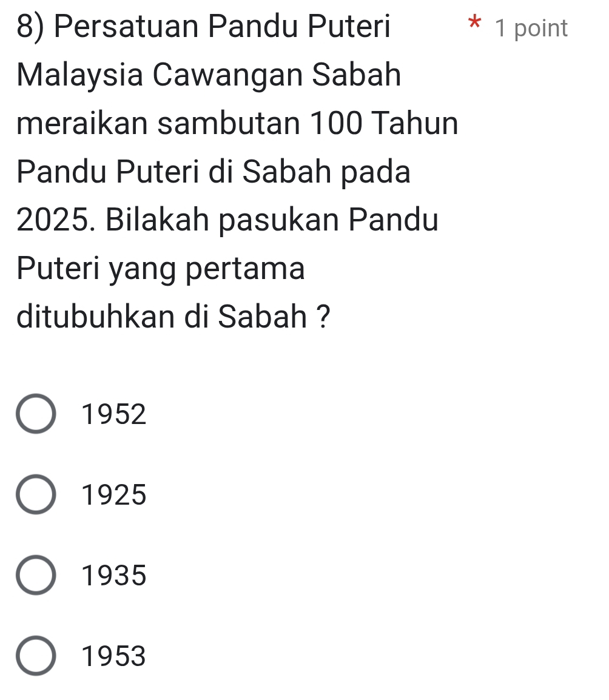The image size is (609, 700).
Task: Click the "Puteri yang pertama" text line
Action: point(161,270)
